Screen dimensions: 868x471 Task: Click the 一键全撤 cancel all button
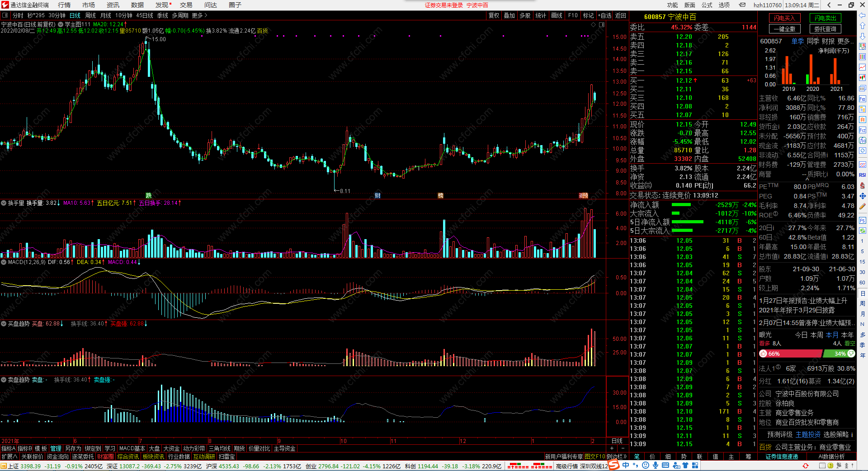785,29
